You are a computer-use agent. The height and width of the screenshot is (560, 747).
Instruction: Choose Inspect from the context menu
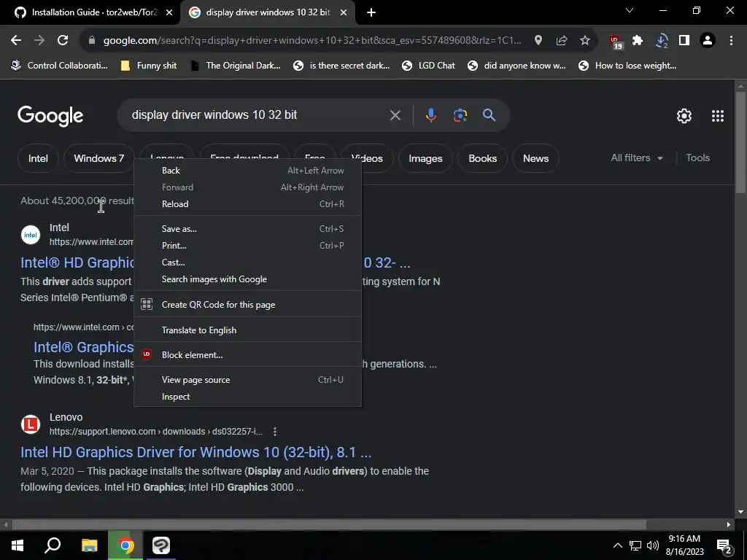(247, 396)
